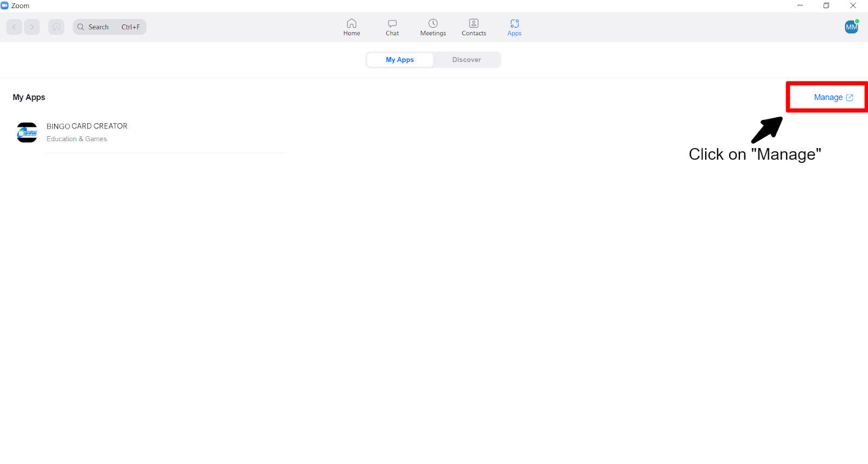
Task: Go forward with the right arrow button
Action: coord(32,27)
